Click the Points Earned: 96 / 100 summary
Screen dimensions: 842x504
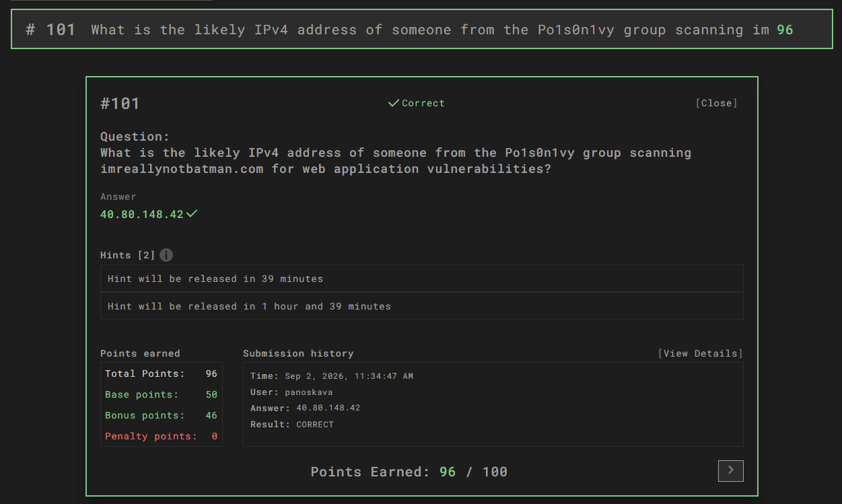pos(409,472)
